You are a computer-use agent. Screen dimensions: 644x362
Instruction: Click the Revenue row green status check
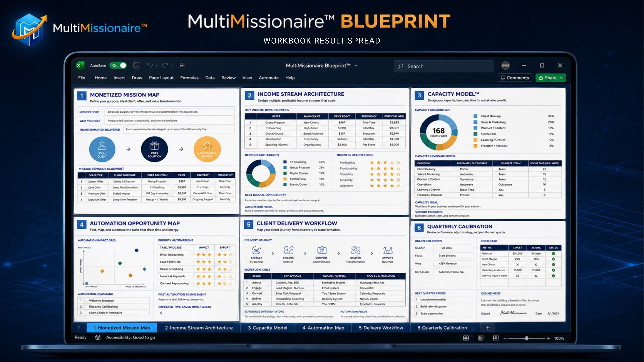pos(554,253)
